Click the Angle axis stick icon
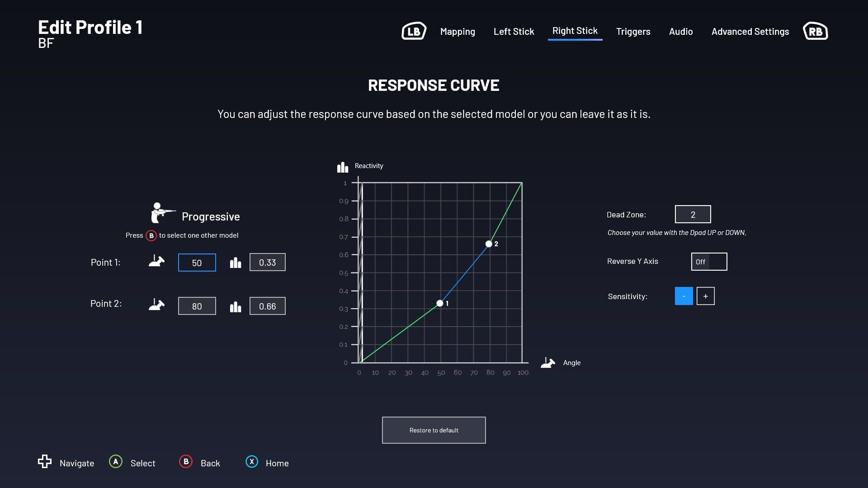 tap(548, 362)
